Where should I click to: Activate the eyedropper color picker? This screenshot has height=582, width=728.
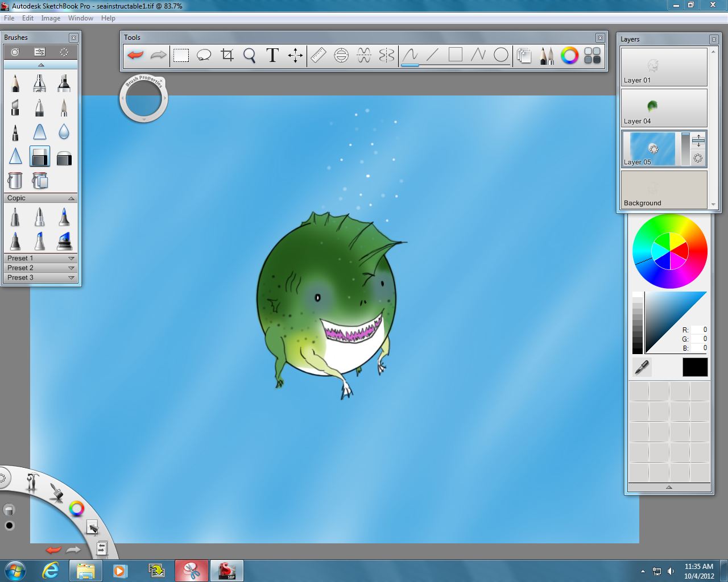[642, 368]
